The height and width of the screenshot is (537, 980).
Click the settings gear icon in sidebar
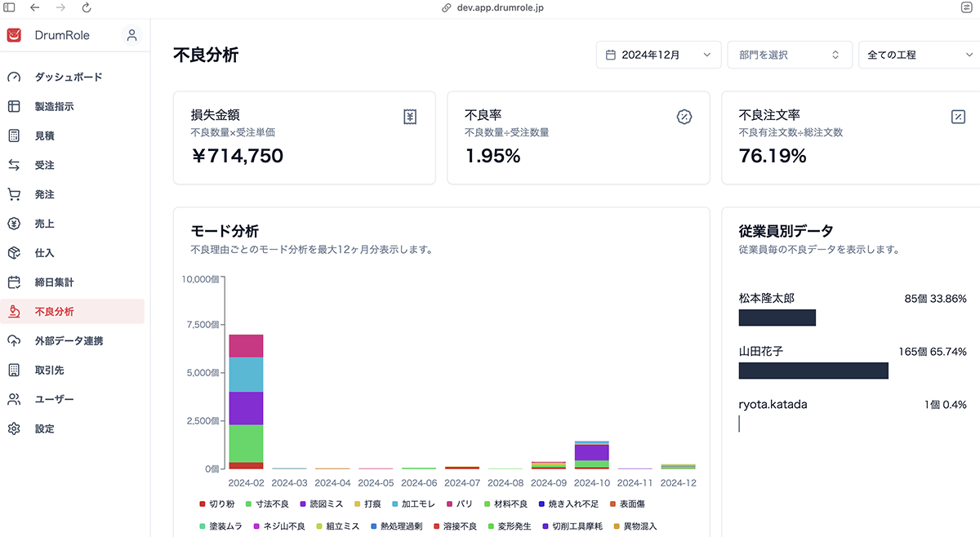pyautogui.click(x=14, y=428)
